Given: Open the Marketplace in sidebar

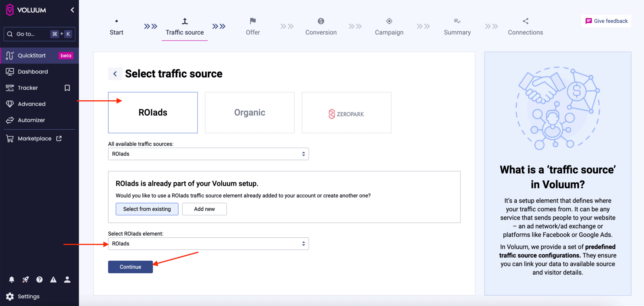Looking at the screenshot, I should (35, 138).
